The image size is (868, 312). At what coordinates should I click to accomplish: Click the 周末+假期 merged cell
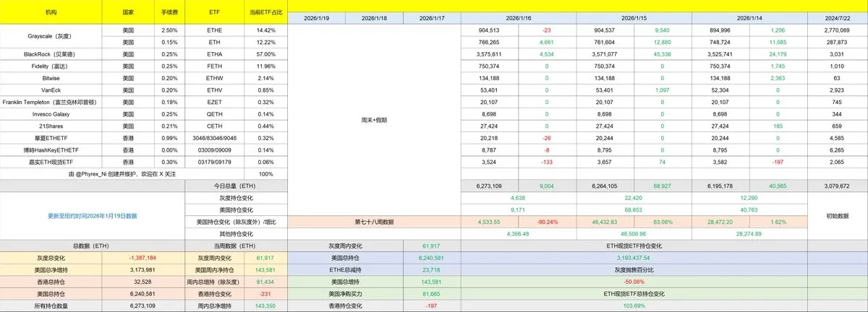pyautogui.click(x=374, y=120)
